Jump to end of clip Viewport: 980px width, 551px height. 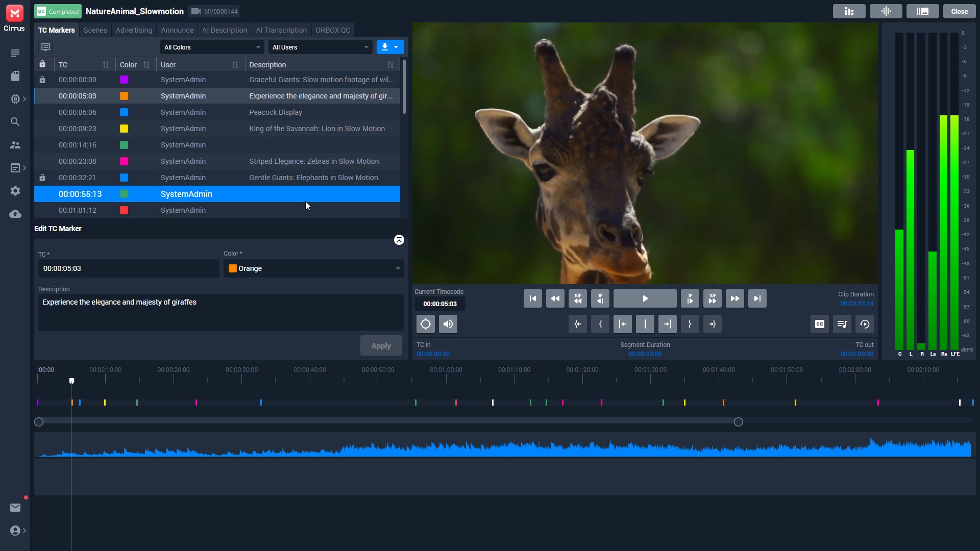(x=757, y=298)
